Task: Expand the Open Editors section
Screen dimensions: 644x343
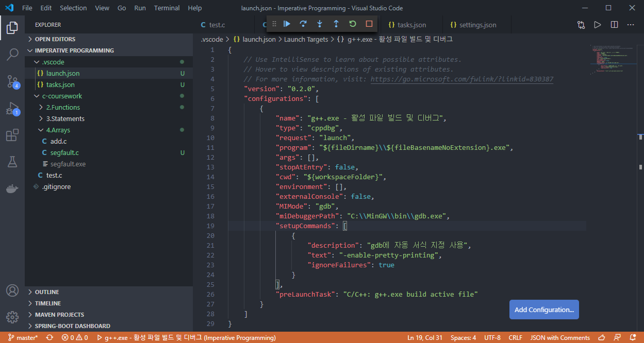Action: click(108, 39)
